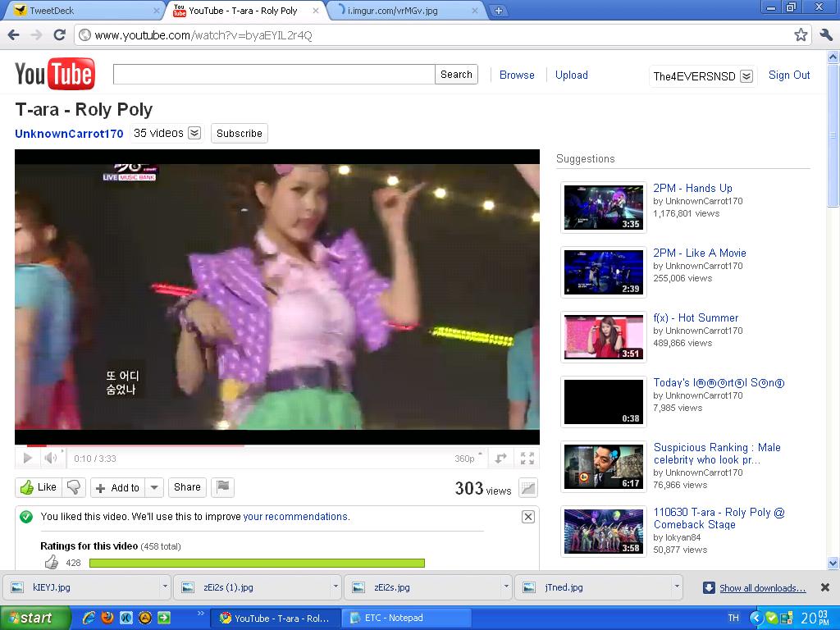Switch to ETC - Notepad taskbar window
Viewport: 840px width, 630px height.
(x=409, y=618)
